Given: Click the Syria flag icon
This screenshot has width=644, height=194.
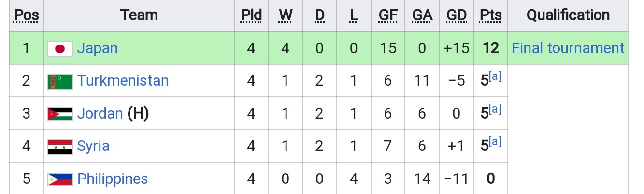Looking at the screenshot, I should coord(60,146).
